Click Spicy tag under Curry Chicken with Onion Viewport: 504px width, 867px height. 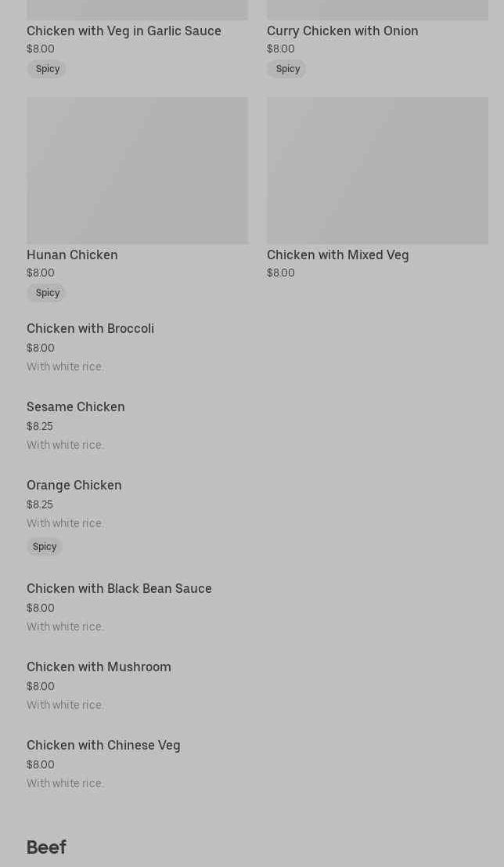click(286, 69)
